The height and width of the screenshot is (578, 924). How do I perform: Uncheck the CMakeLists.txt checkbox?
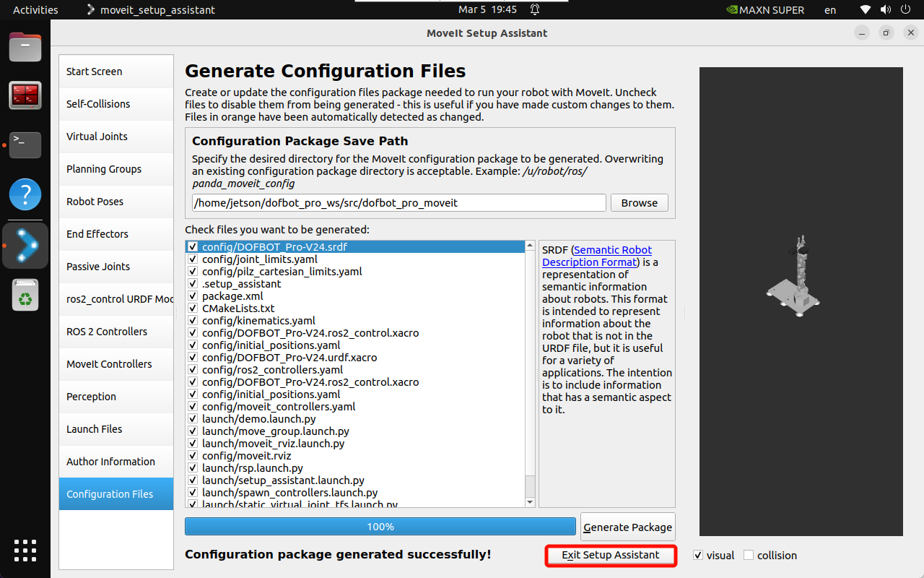193,309
